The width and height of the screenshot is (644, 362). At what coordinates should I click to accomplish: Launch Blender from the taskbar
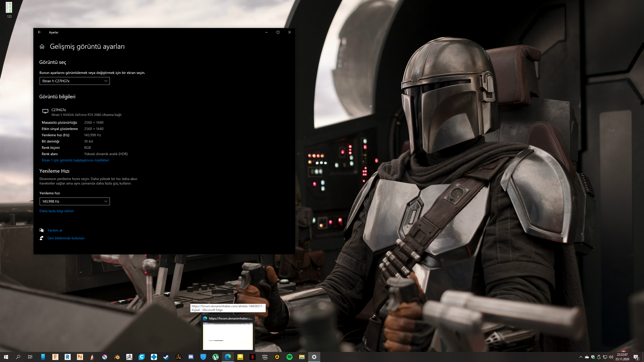click(117, 357)
